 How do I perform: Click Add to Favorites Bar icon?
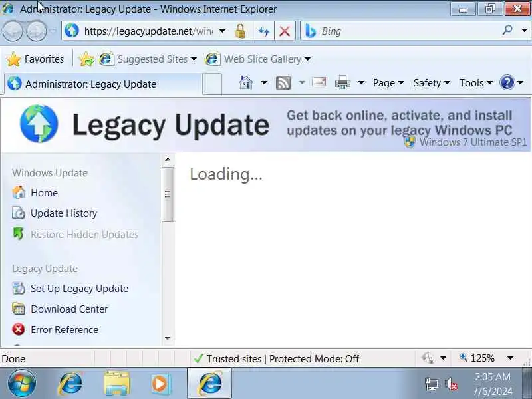(x=86, y=59)
